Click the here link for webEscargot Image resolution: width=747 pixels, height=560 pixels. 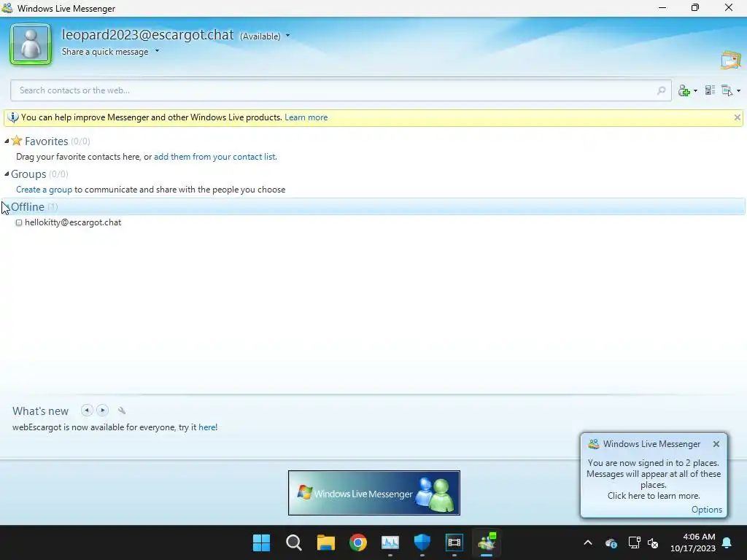coord(206,427)
